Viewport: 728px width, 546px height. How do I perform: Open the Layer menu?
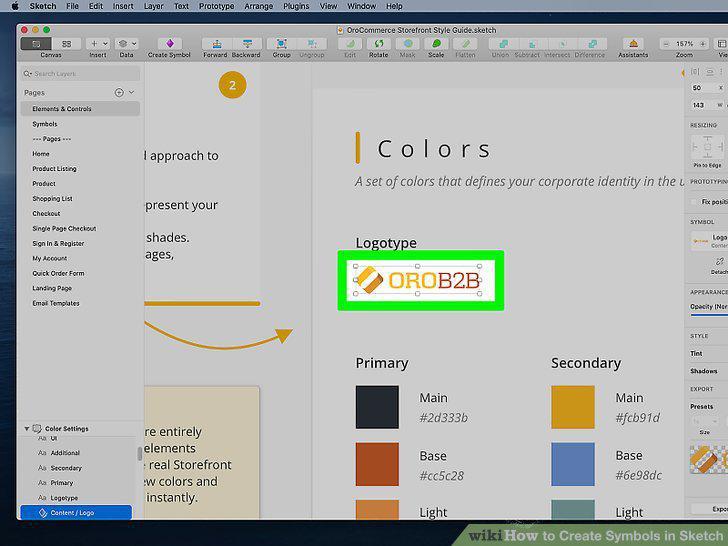(x=153, y=6)
